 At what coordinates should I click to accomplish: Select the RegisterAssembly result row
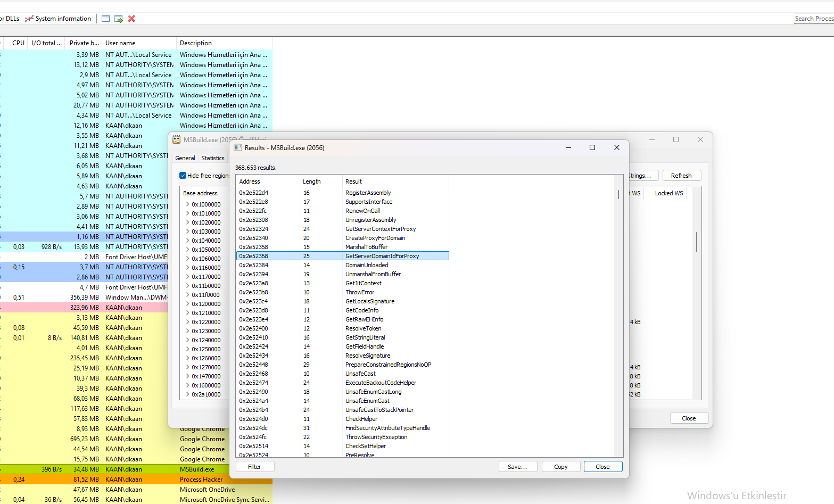point(342,193)
